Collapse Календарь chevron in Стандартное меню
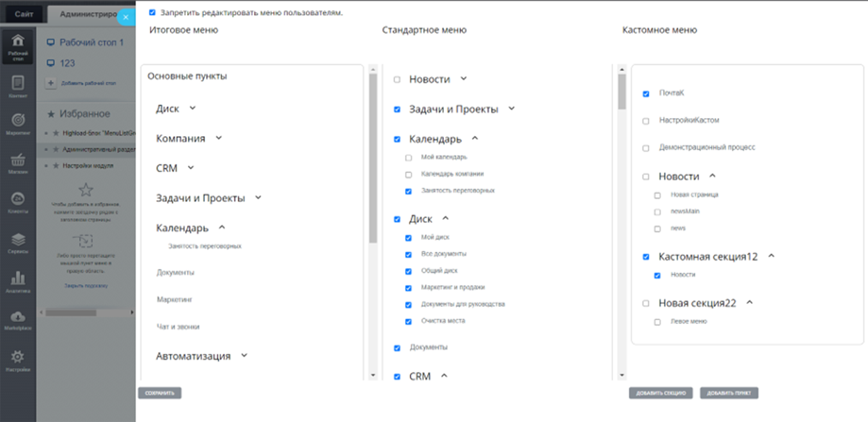Viewport: 868px width, 422px height. click(475, 138)
